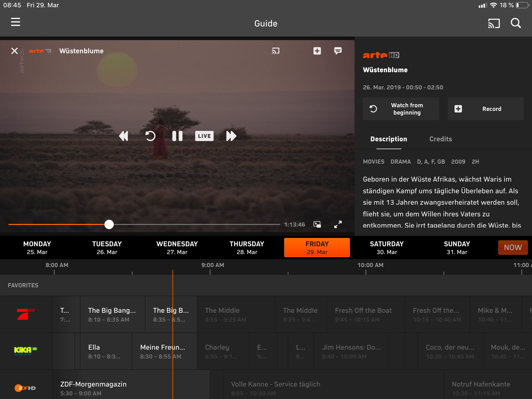Click the Watch from beginning button

[401, 109]
